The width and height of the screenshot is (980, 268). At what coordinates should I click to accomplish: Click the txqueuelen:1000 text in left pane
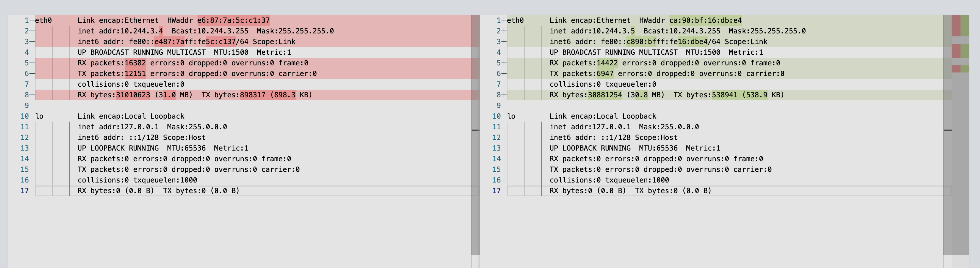pyautogui.click(x=165, y=180)
